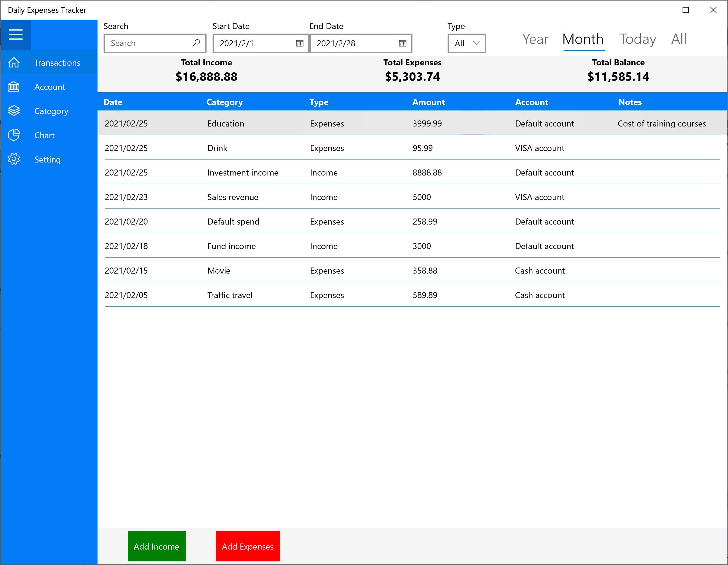This screenshot has width=728, height=565.
Task: Click the amount 3999.99
Action: coord(427,123)
